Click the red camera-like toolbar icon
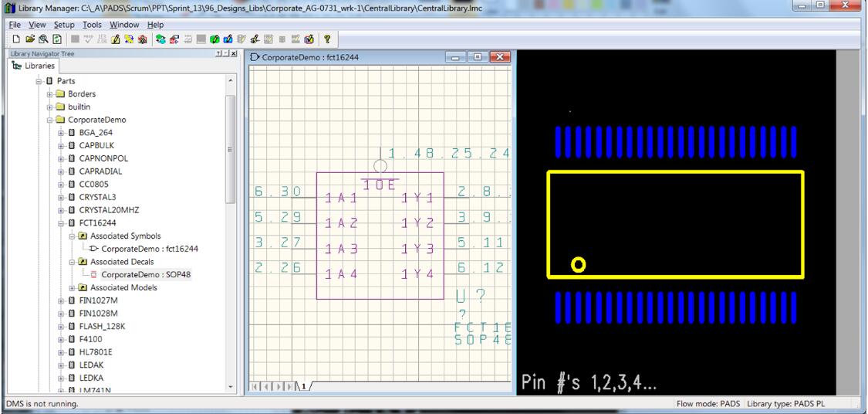Screen dimensions: 868x414 [142, 39]
